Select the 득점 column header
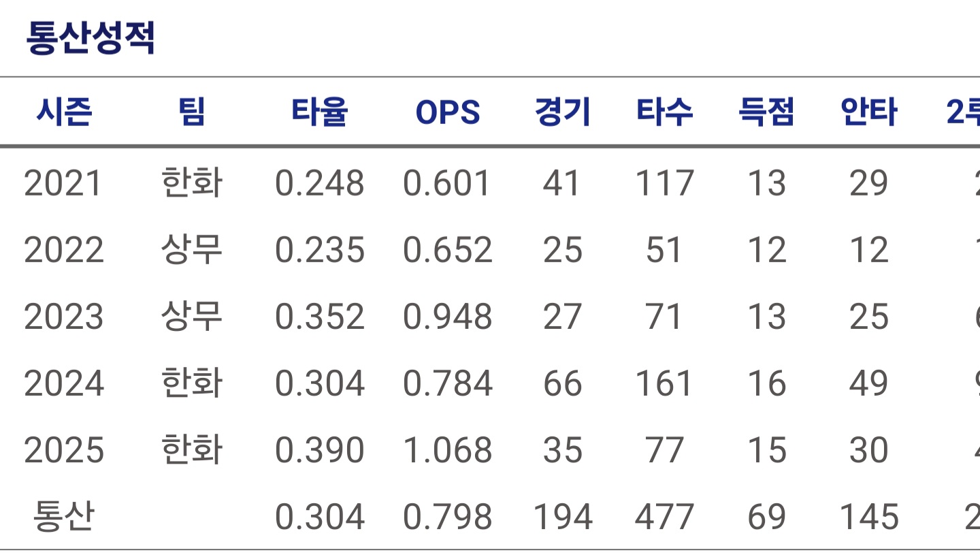The height and width of the screenshot is (557, 980). point(767,112)
